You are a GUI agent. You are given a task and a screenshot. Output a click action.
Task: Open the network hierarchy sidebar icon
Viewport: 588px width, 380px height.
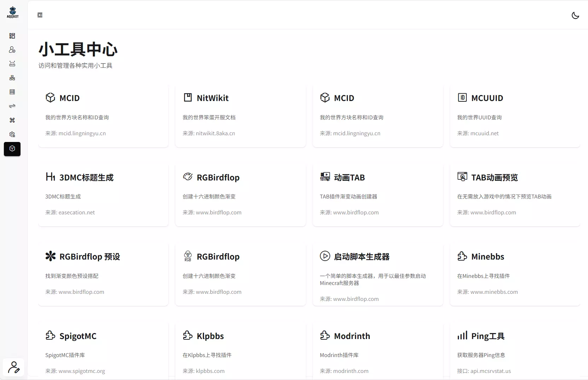pos(12,78)
